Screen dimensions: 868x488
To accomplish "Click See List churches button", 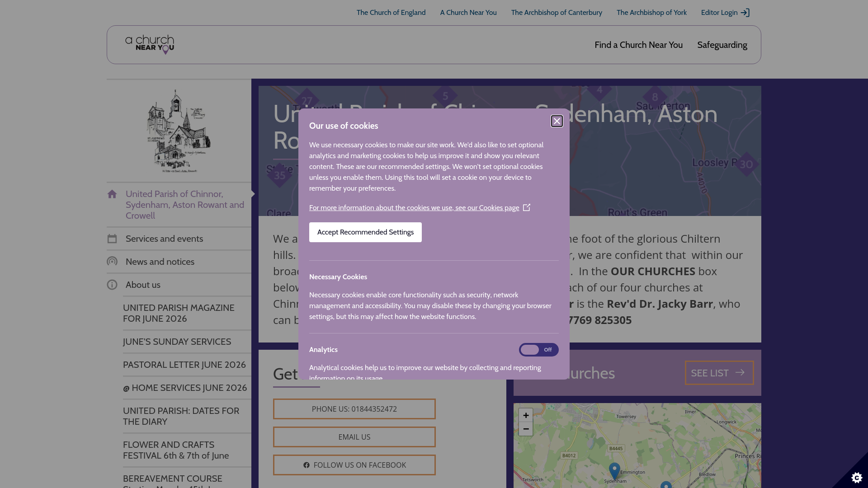I will pyautogui.click(x=719, y=373).
